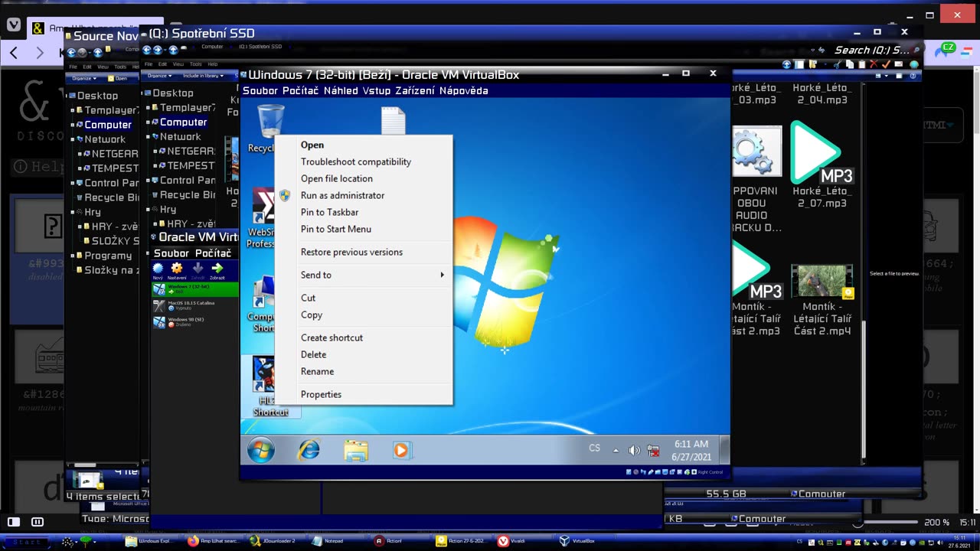Click the Vivaldi tab tiling icon in status bar
This screenshot has width=980, height=551.
pyautogui.click(x=38, y=522)
